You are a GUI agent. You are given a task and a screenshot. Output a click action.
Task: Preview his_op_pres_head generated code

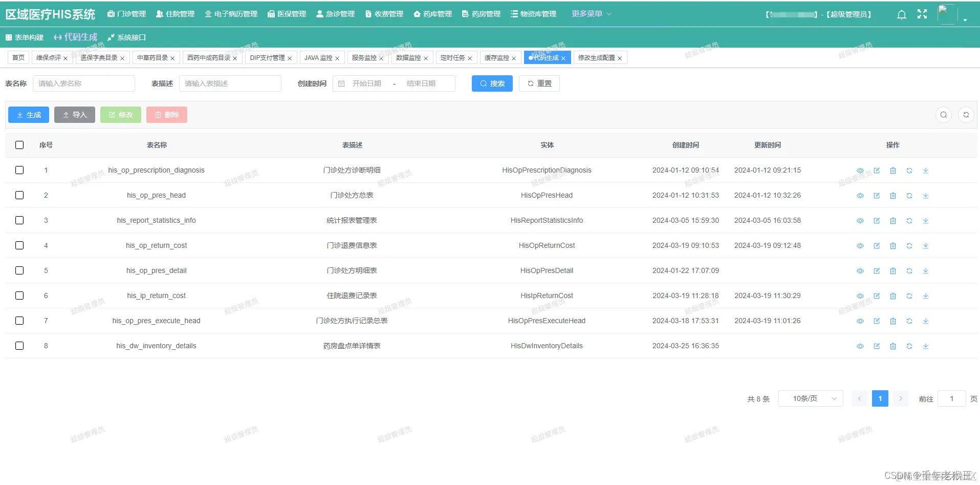pyautogui.click(x=860, y=195)
